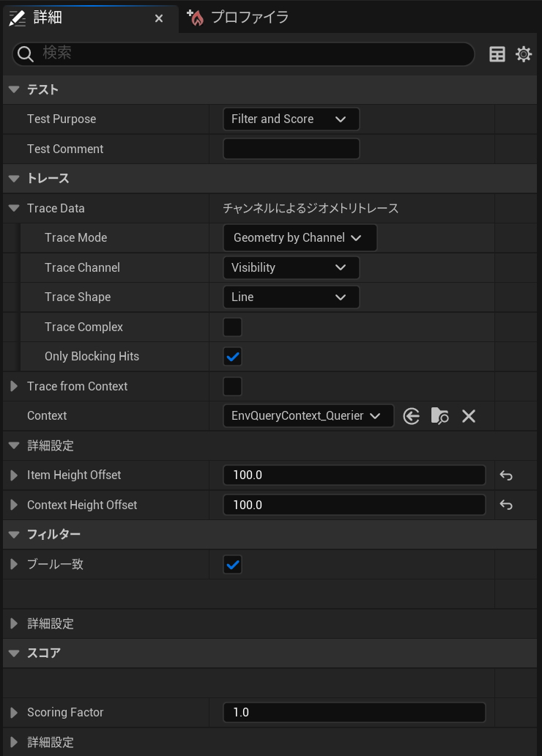Screen dimensions: 542x756
Task: Toggle the ブール一致 checkbox
Action: 233,565
